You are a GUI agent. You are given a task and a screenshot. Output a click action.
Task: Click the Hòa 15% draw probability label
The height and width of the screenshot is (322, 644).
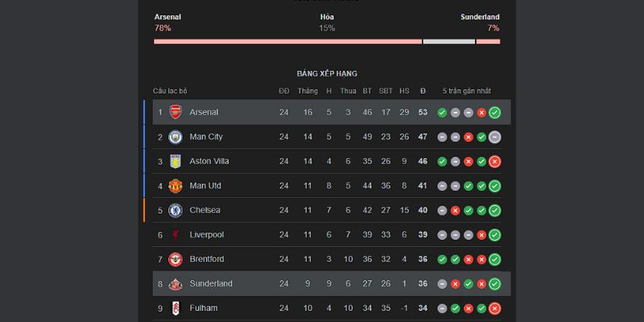click(326, 22)
